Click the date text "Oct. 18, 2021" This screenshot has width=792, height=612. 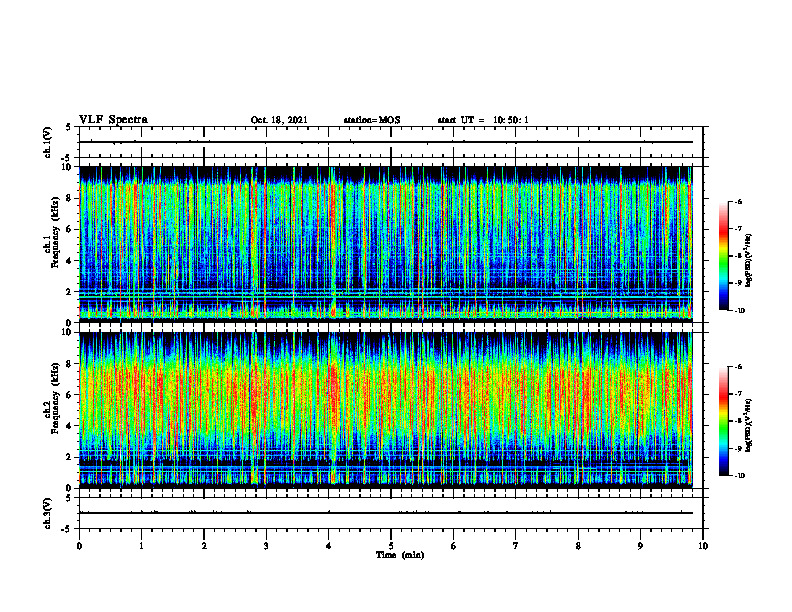pos(279,120)
